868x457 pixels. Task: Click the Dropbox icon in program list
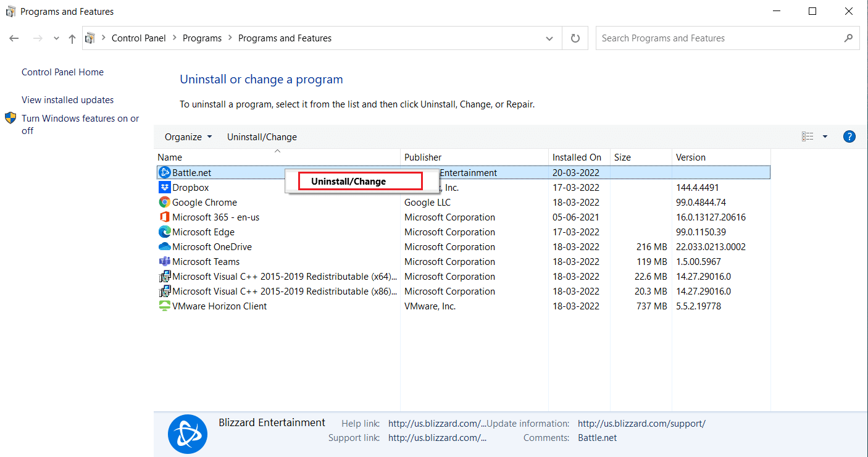click(164, 188)
